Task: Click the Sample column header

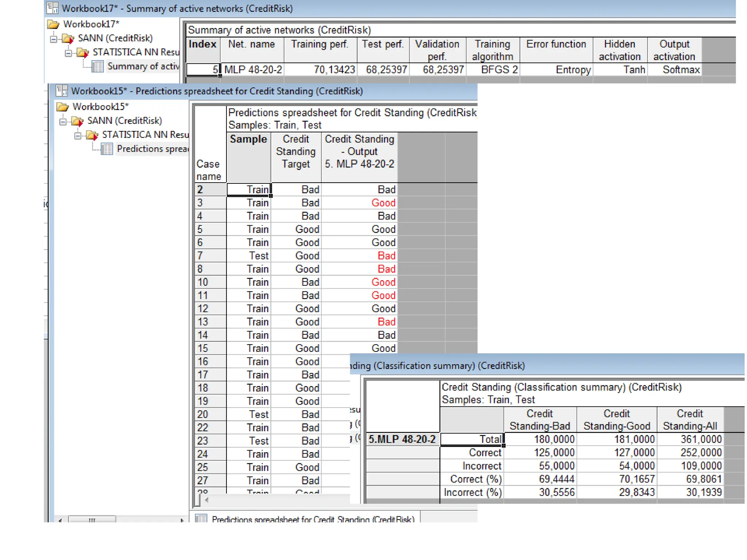Action: tap(248, 139)
